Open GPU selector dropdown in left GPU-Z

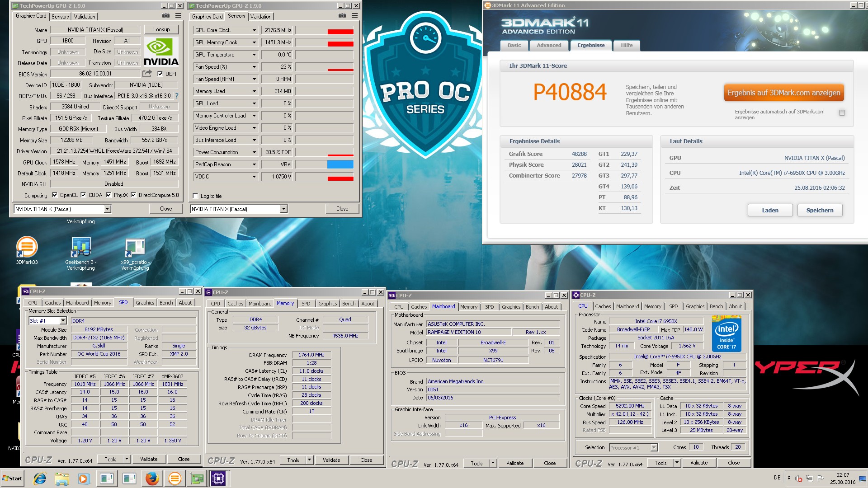107,209
